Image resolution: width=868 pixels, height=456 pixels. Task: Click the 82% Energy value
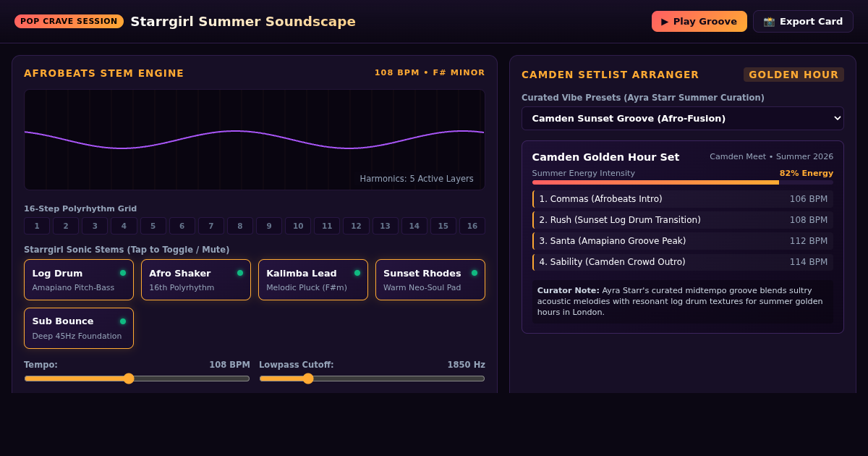tap(807, 173)
